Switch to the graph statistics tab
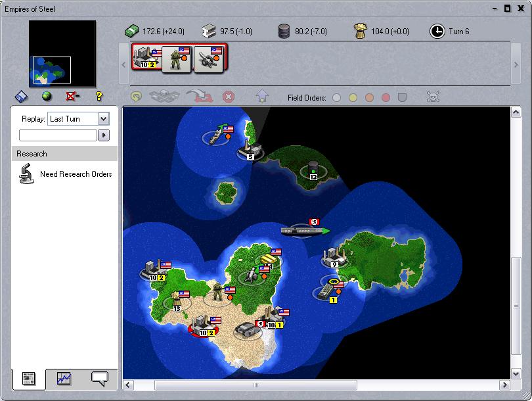Image resolution: width=532 pixels, height=401 pixels. [x=64, y=378]
